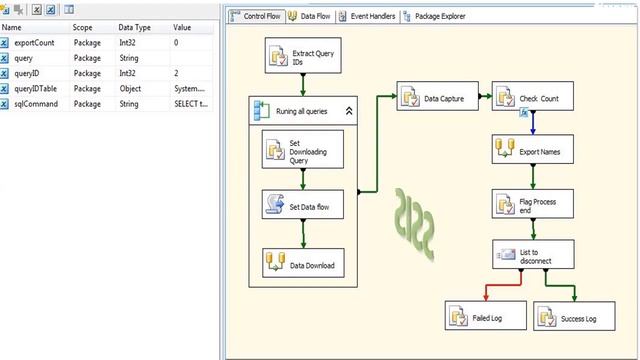Select the Success Log task icon
Viewport: 640px width, 360px height.
point(547,316)
